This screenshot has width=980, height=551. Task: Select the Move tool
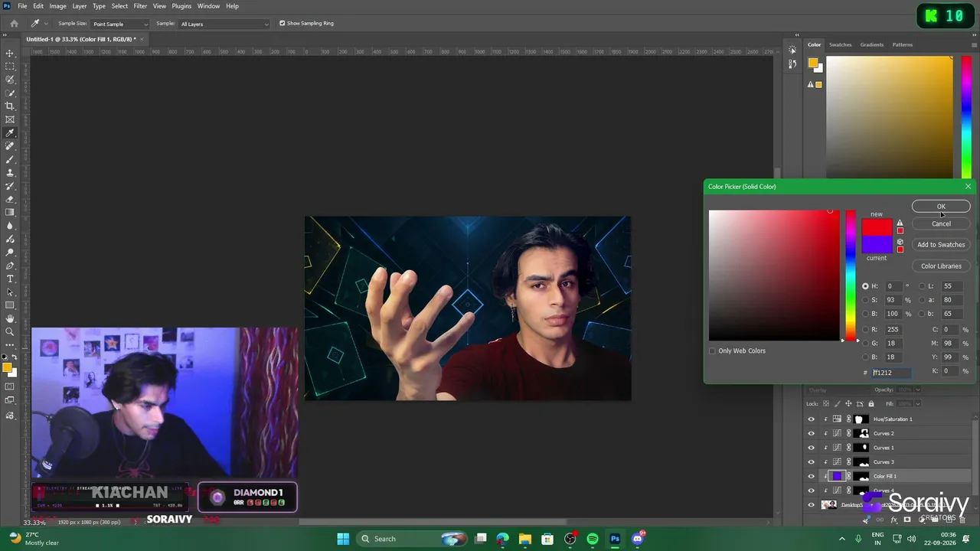pos(10,54)
